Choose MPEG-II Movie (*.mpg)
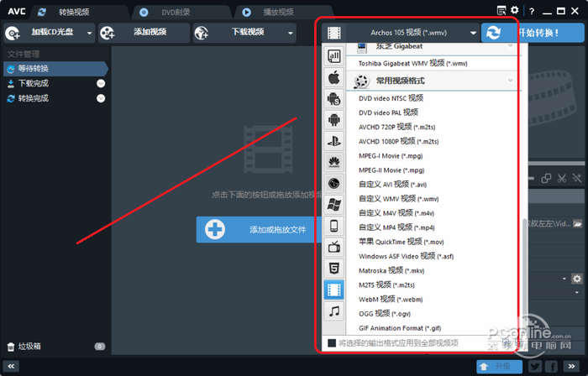Image resolution: width=588 pixels, height=376 pixels. pyautogui.click(x=391, y=170)
